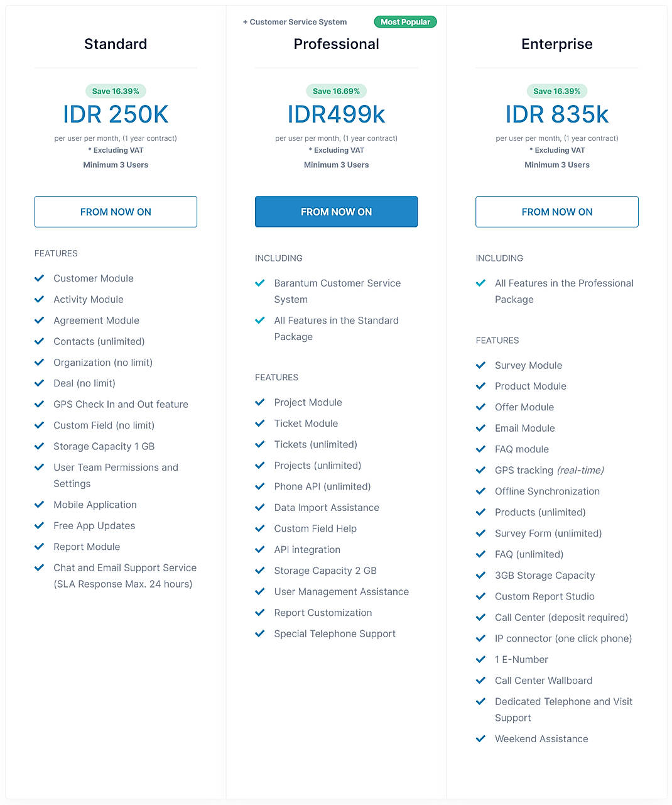Click the checkmark next to Offline Synchronization

click(481, 491)
